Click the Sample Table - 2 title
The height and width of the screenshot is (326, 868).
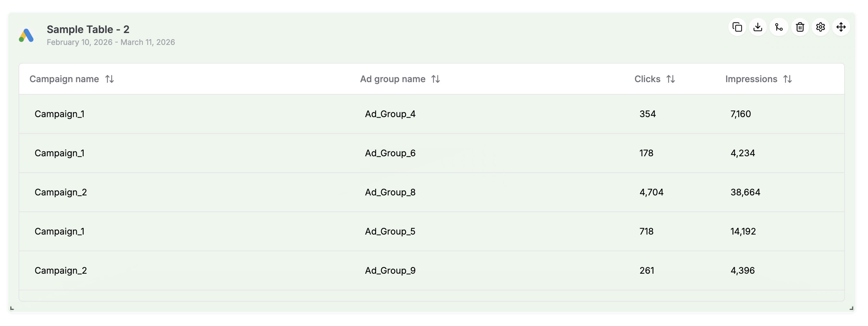click(x=88, y=30)
